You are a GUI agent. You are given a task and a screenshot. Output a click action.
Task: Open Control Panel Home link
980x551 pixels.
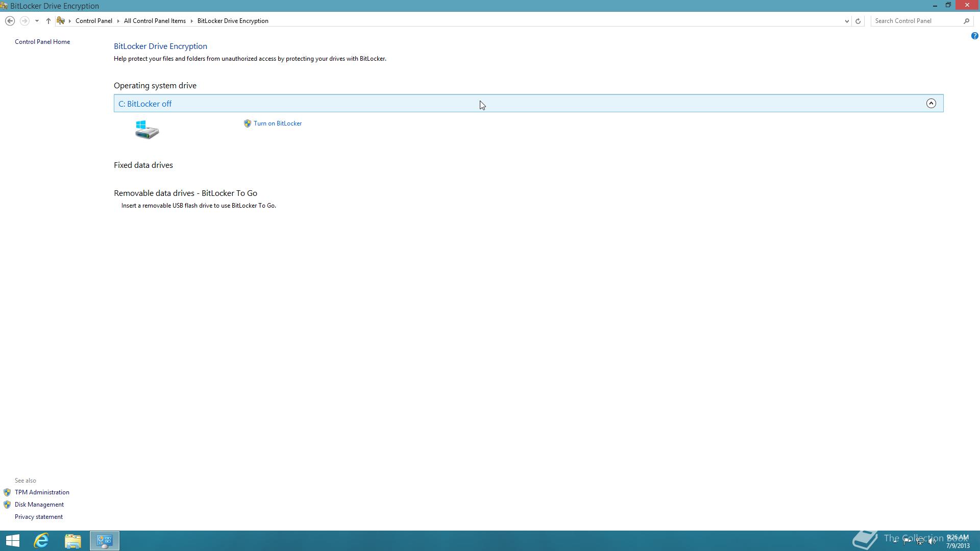pos(42,42)
